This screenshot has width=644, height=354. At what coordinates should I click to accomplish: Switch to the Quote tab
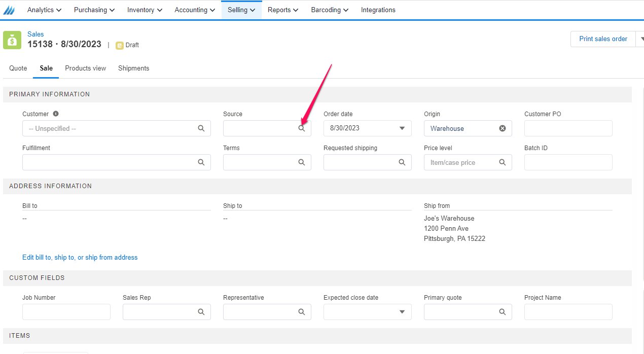coord(18,68)
